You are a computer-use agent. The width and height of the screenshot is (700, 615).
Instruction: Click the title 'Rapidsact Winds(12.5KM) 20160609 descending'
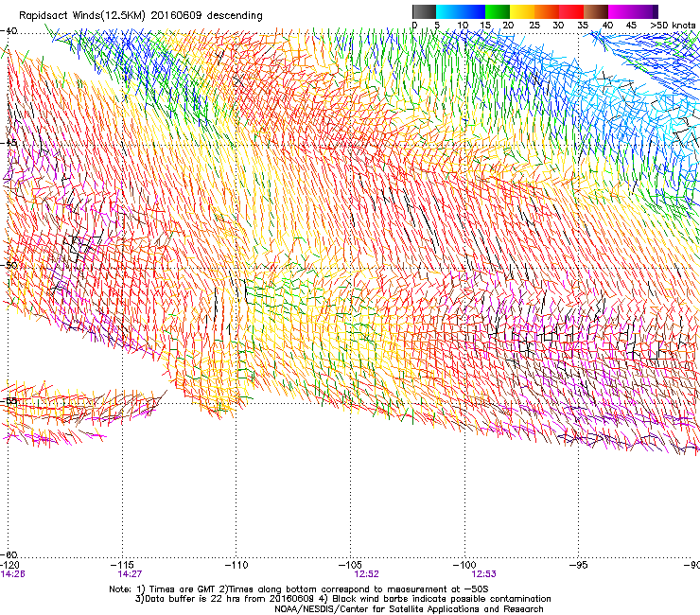(141, 16)
